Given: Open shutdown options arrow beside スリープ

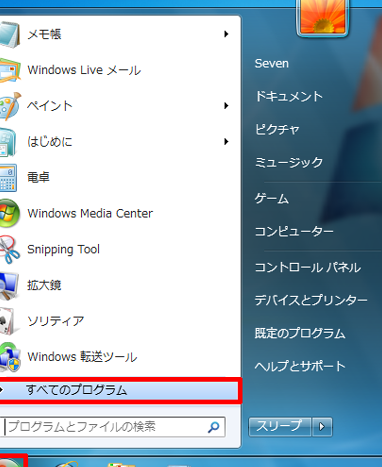Looking at the screenshot, I should pyautogui.click(x=322, y=427).
